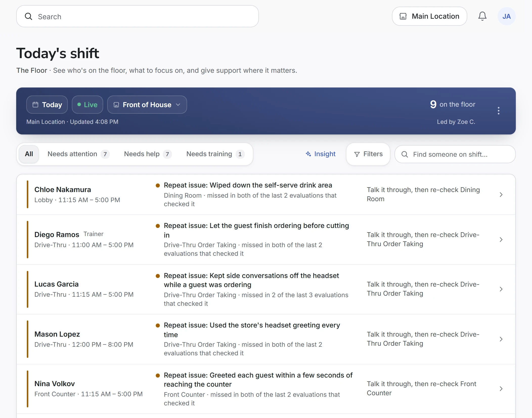Image resolution: width=532 pixels, height=418 pixels.
Task: Expand Nina Volkov's row chevron
Action: click(501, 389)
